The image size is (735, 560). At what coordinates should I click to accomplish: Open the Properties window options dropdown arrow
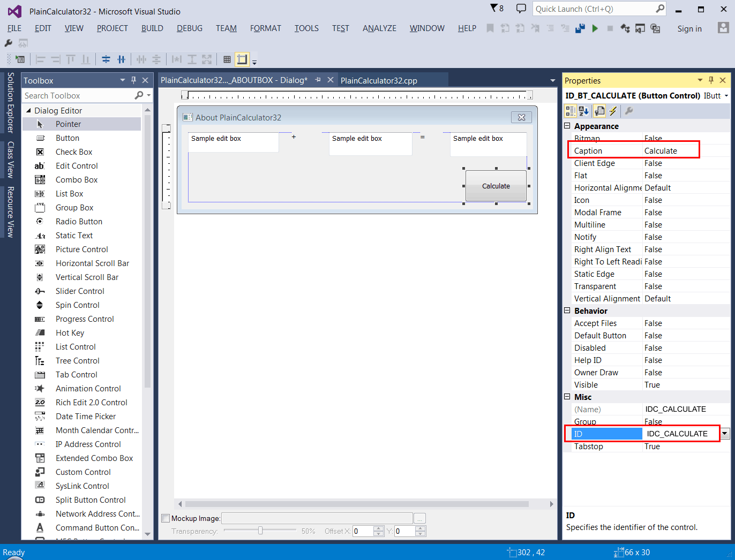click(x=700, y=80)
